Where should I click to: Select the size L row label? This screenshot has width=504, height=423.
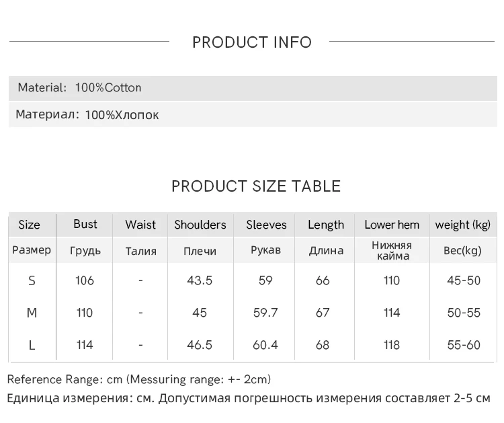(x=32, y=345)
